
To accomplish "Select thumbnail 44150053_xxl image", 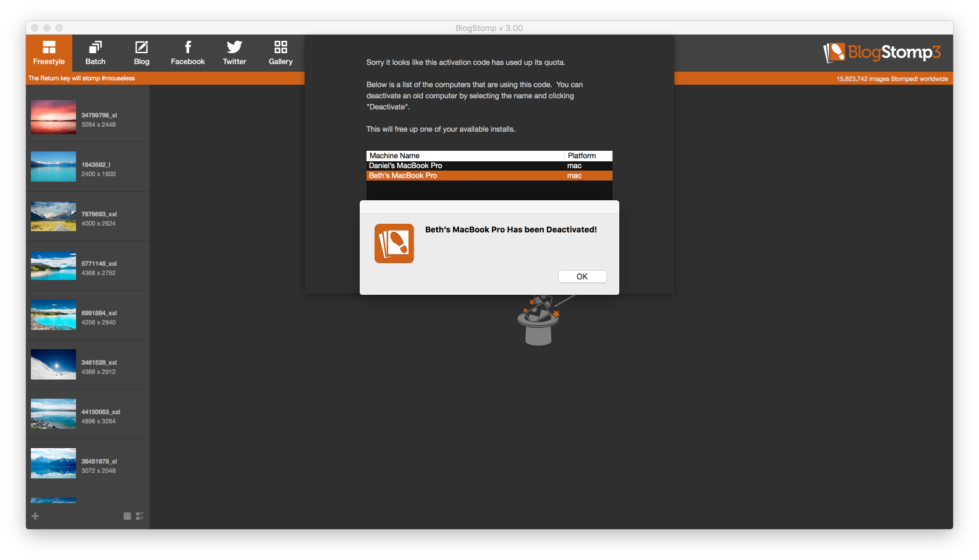I will point(54,414).
